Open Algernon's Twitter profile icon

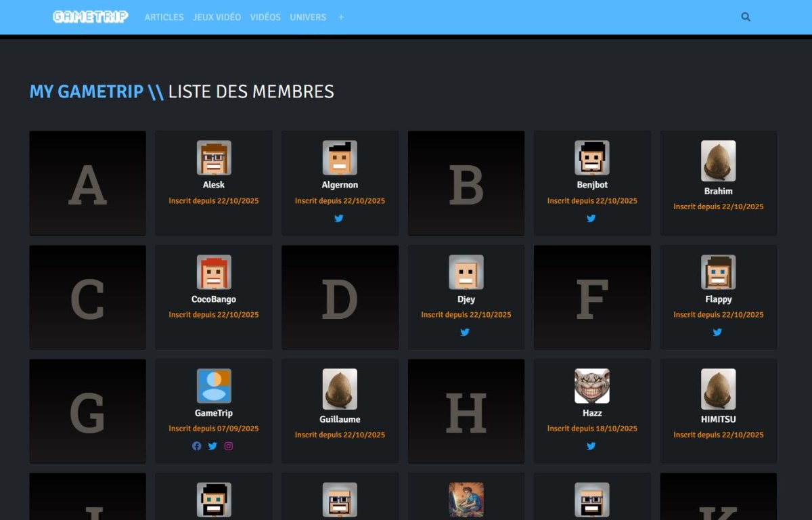(339, 218)
